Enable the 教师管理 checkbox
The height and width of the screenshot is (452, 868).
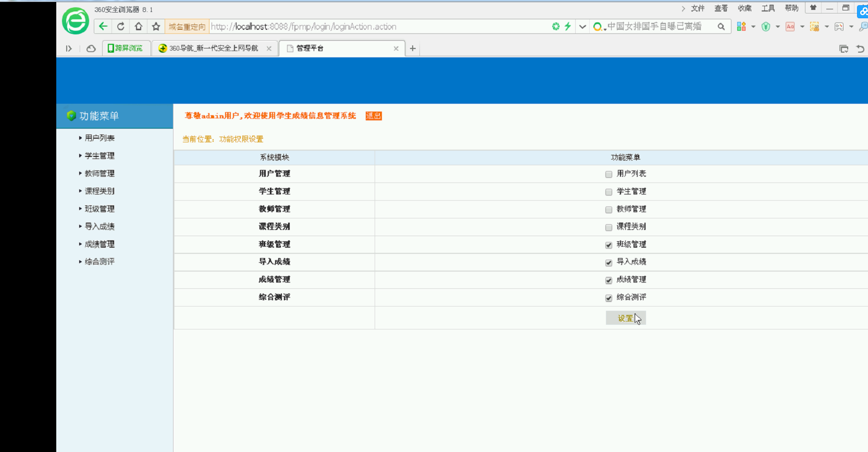(609, 210)
